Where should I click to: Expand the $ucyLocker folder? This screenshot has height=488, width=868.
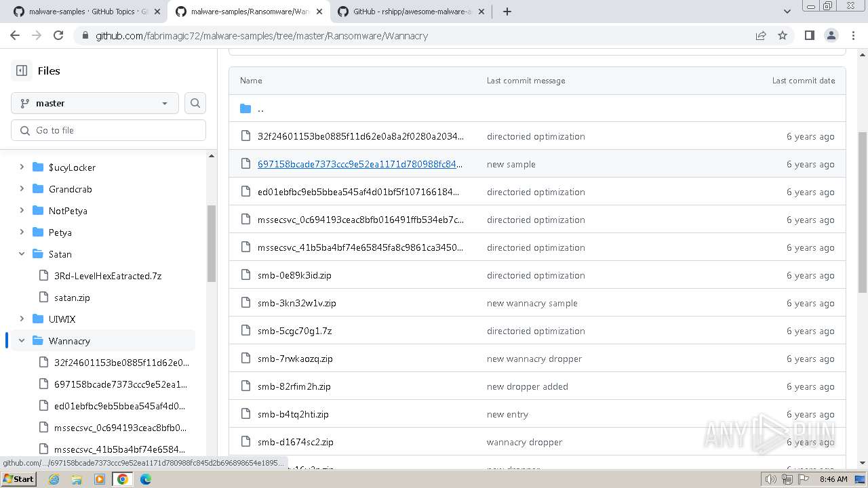pyautogui.click(x=22, y=167)
